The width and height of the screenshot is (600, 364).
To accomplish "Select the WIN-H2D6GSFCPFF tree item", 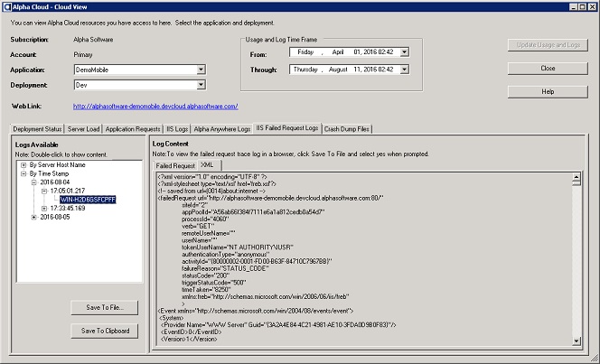I will click(88, 200).
